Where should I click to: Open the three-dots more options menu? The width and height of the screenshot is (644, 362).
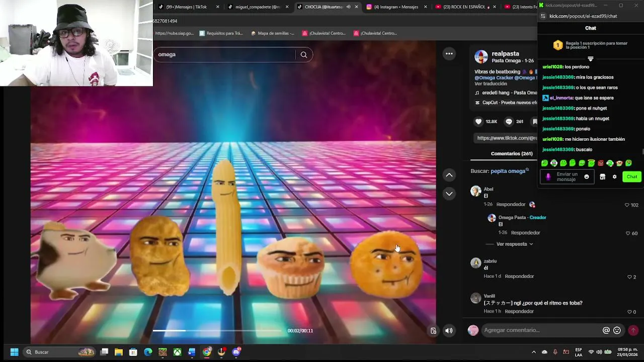pos(449,54)
